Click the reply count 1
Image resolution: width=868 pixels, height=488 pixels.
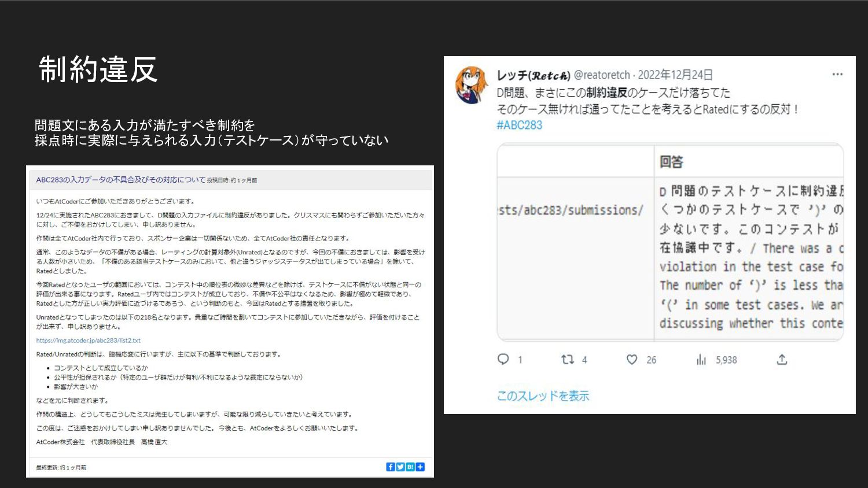click(x=520, y=360)
